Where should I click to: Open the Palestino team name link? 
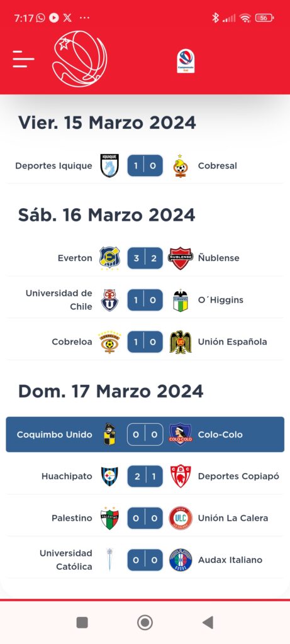[x=72, y=518]
